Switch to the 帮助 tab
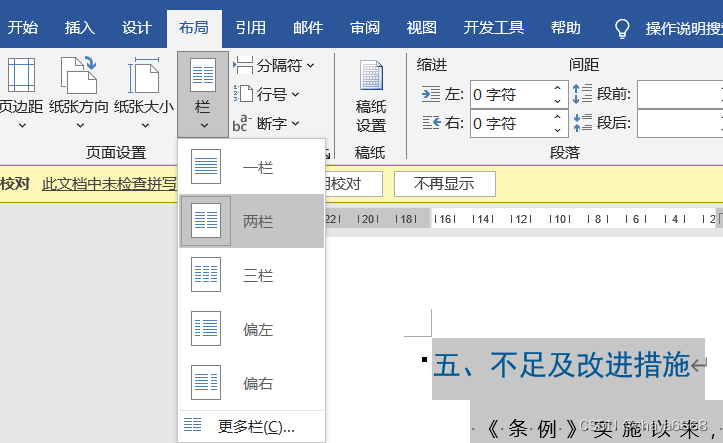This screenshot has height=443, width=723. pyautogui.click(x=565, y=28)
